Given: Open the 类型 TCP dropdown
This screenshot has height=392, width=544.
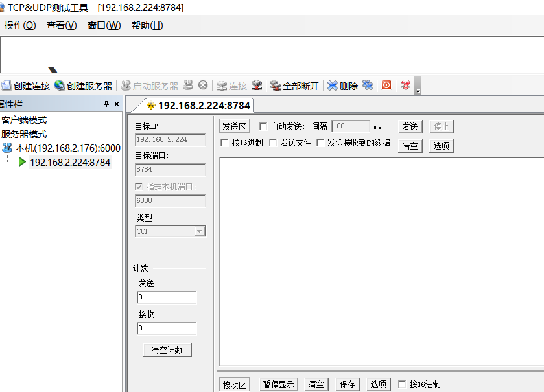Looking at the screenshot, I should 200,231.
